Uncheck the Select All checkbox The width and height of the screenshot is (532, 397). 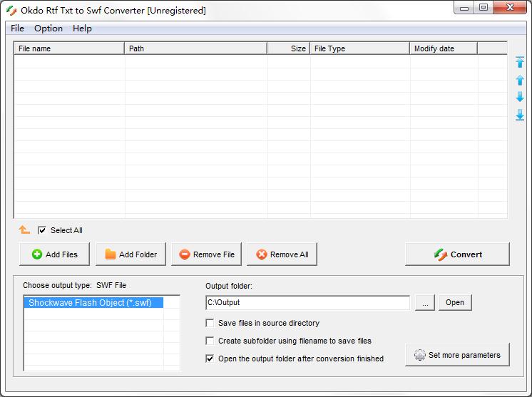[x=42, y=230]
